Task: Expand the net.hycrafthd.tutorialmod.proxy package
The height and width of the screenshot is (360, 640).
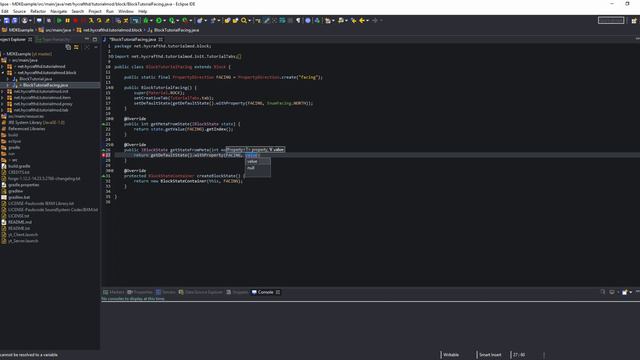Action: tap(2, 104)
